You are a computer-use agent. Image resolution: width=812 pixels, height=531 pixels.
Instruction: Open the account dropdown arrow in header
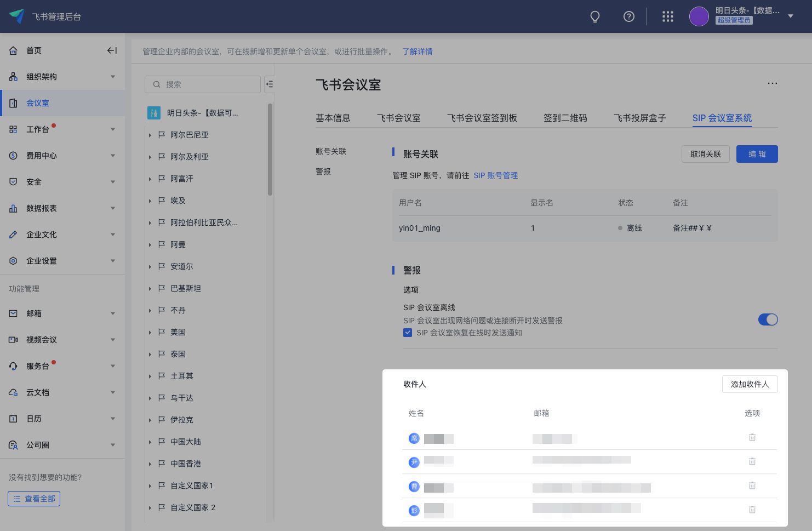tap(791, 16)
